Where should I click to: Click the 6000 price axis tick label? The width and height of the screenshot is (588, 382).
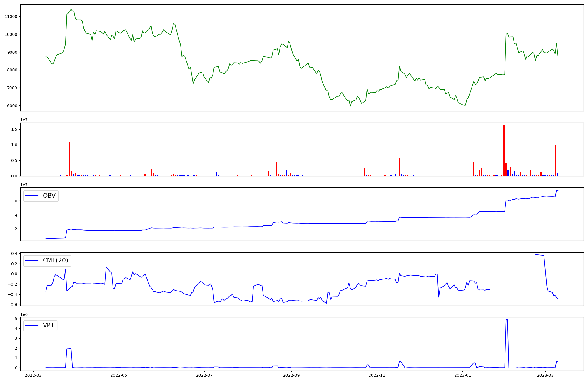tap(12, 106)
